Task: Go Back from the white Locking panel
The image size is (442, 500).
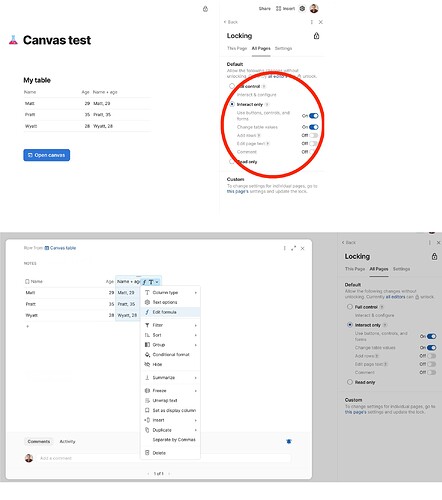Action: (231, 22)
